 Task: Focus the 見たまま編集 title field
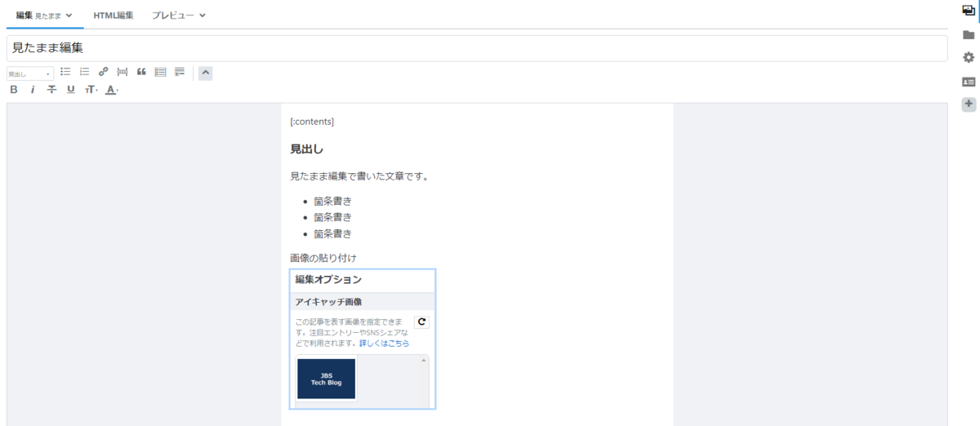[477, 48]
